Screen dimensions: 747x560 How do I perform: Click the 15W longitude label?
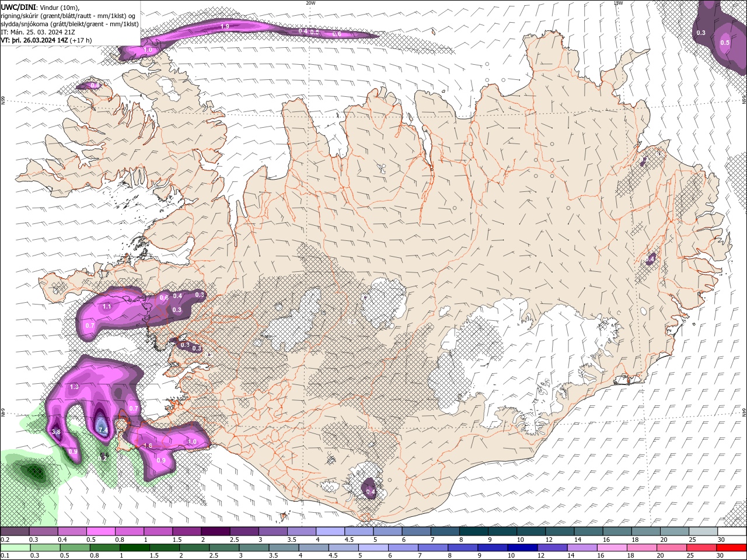[618, 3]
